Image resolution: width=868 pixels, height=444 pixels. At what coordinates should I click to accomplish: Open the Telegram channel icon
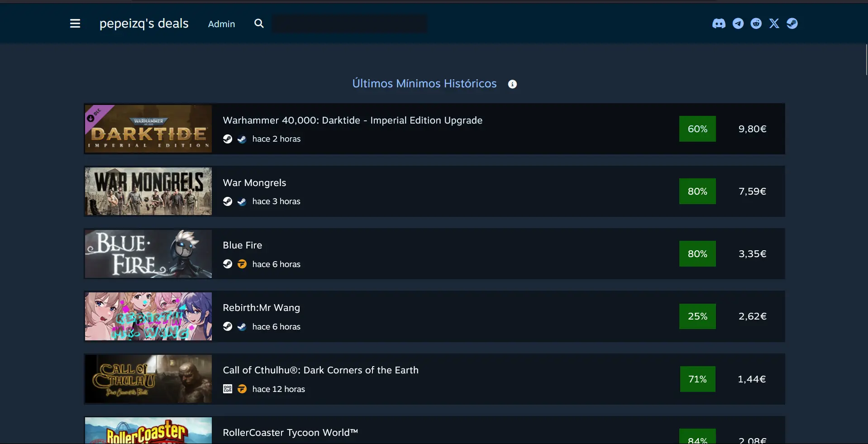point(738,24)
